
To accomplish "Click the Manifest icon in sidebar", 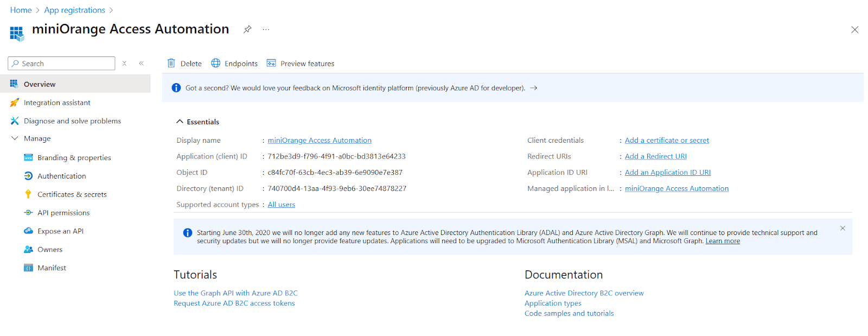I will [28, 268].
